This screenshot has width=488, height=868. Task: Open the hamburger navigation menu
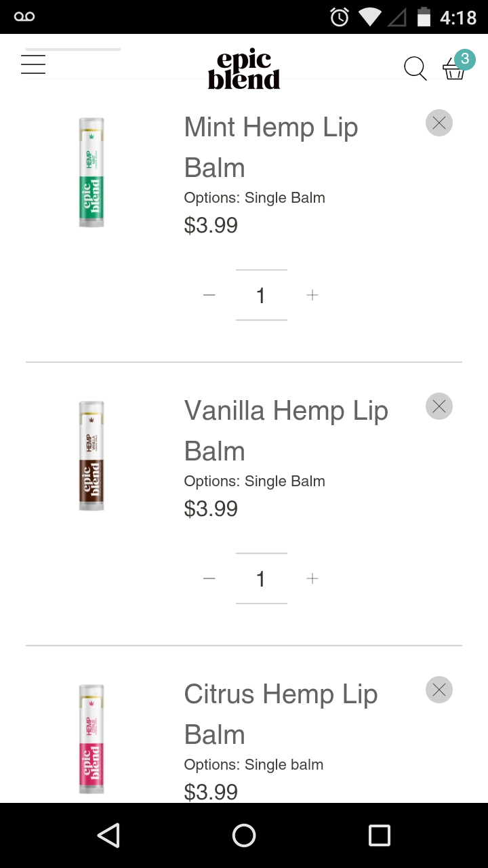(x=33, y=64)
